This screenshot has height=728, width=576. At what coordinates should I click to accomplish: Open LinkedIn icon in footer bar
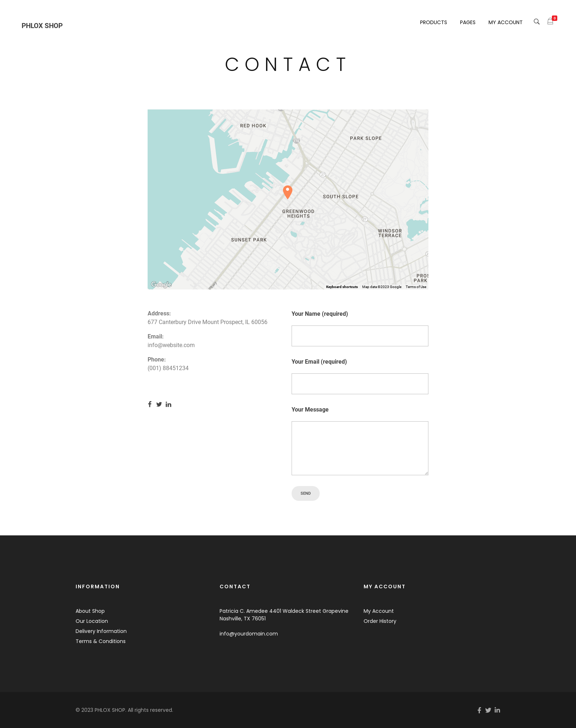tap(497, 710)
